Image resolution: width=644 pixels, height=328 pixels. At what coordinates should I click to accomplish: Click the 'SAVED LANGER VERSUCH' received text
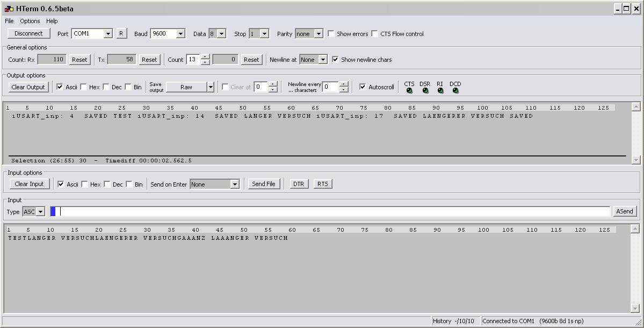tap(263, 116)
